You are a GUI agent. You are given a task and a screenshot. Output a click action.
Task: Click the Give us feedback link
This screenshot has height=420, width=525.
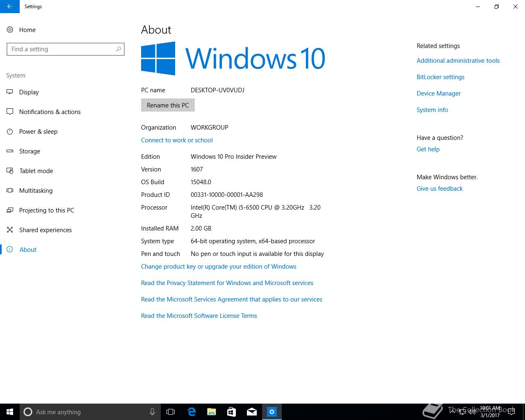tap(440, 189)
